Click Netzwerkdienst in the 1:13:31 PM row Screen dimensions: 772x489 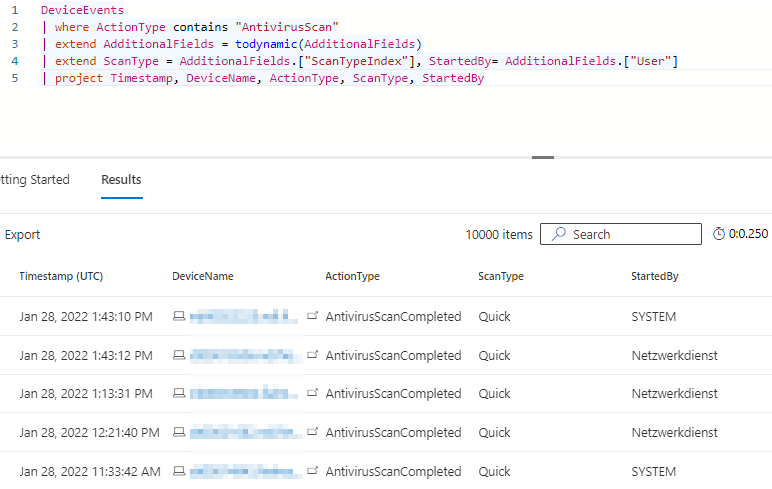click(x=675, y=393)
